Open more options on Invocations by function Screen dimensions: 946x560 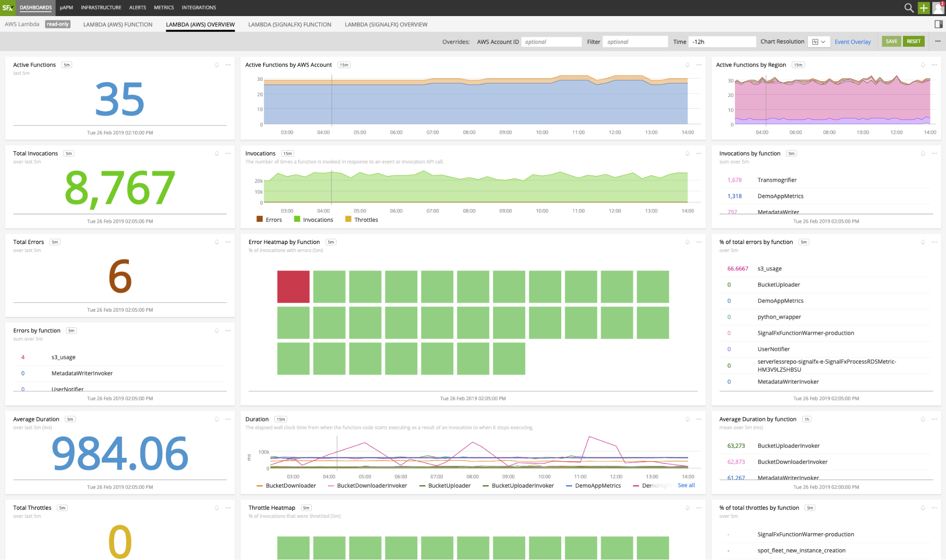934,153
